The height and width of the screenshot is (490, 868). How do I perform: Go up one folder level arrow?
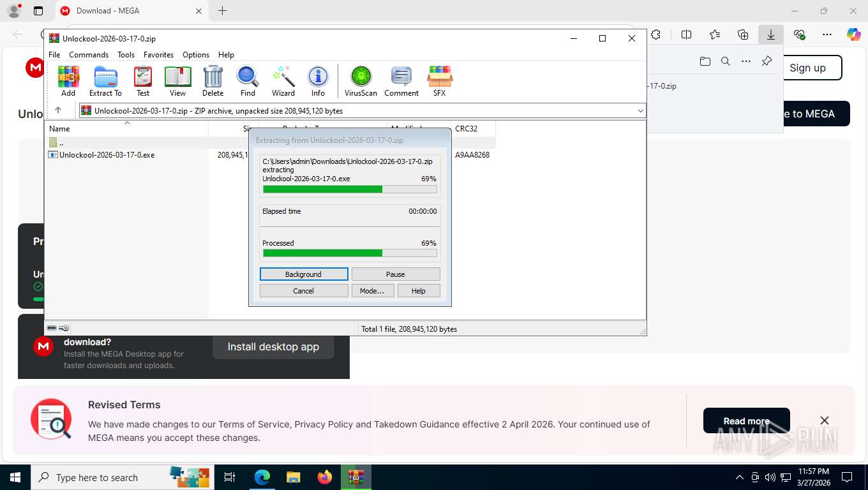click(58, 110)
